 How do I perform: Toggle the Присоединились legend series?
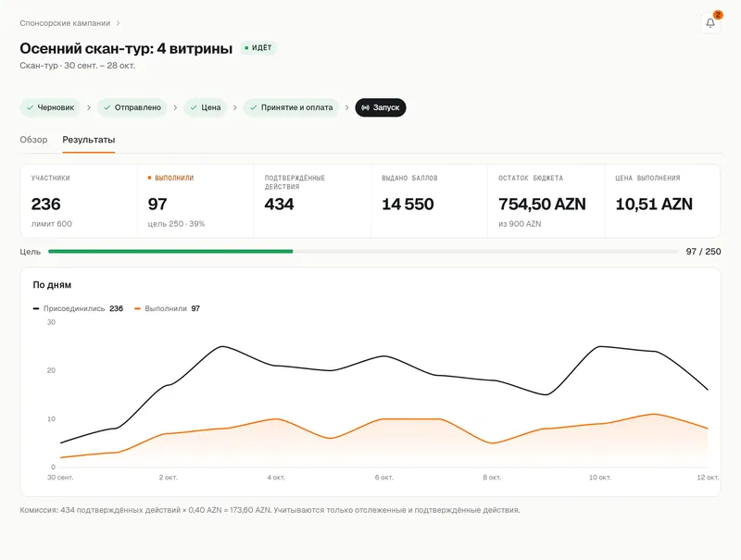(78, 308)
